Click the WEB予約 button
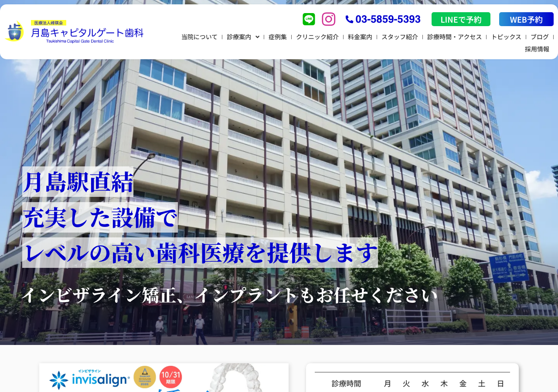Screen dimensions: 558x392 coord(526,19)
